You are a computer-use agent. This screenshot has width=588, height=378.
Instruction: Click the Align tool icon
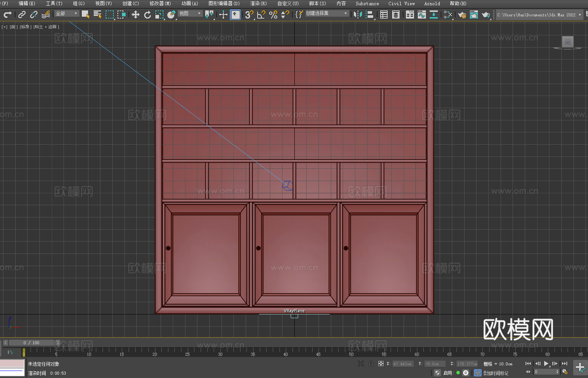point(370,14)
